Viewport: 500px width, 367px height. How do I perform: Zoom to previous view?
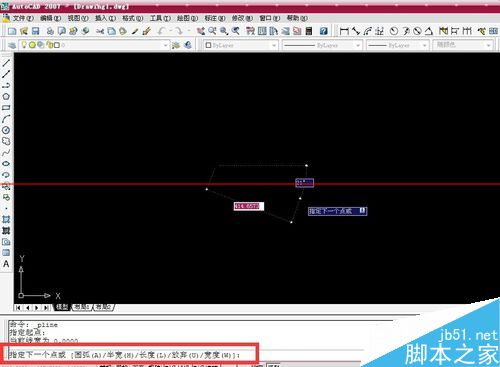tap(236, 31)
